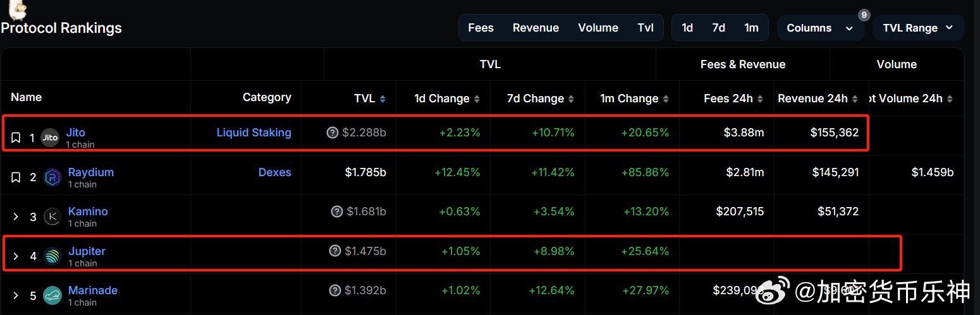Click the Jito protocol logo icon
Screen dimensions: 980x315
click(x=50, y=138)
